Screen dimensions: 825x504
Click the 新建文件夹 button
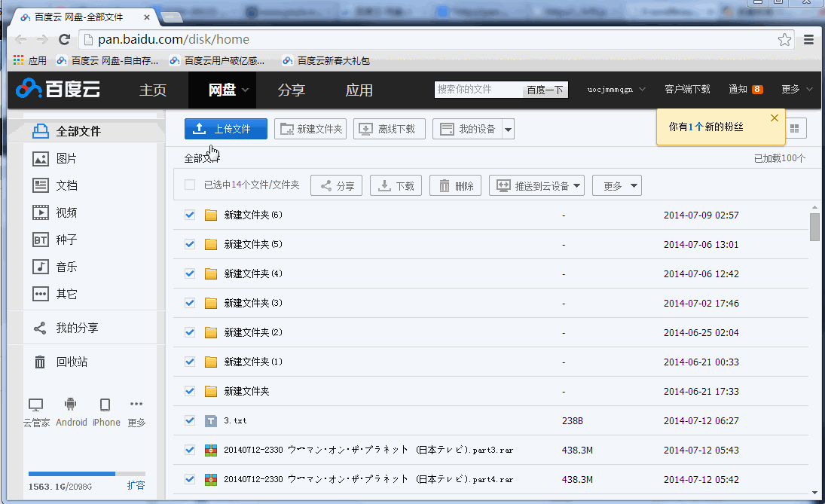310,129
